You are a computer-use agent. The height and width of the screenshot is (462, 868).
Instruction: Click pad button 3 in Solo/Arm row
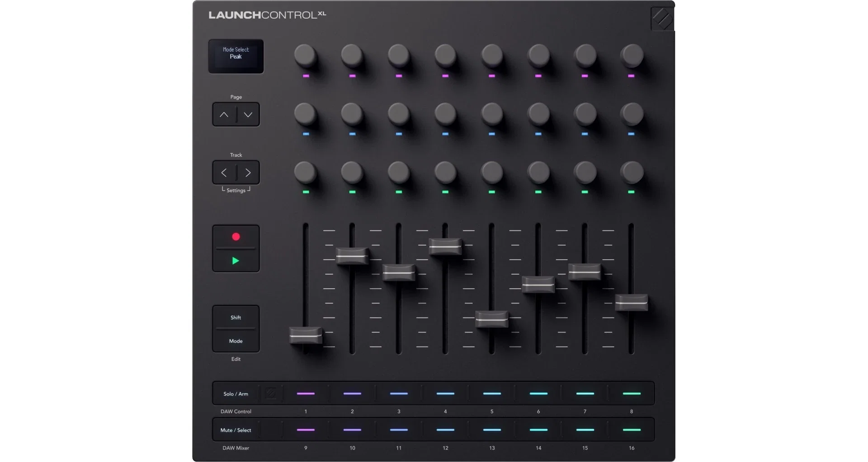399,393
